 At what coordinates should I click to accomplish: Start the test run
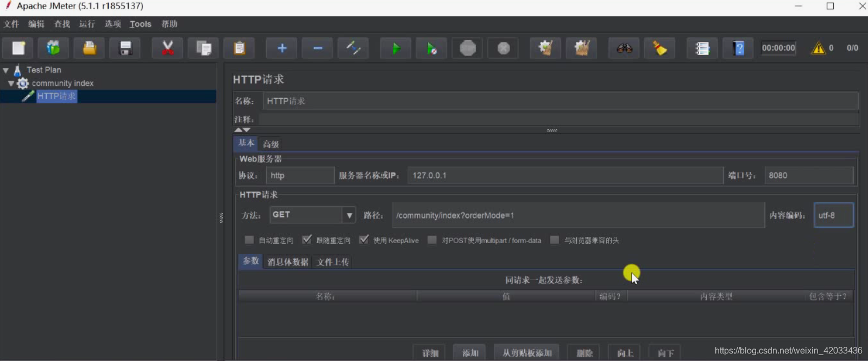pyautogui.click(x=395, y=48)
